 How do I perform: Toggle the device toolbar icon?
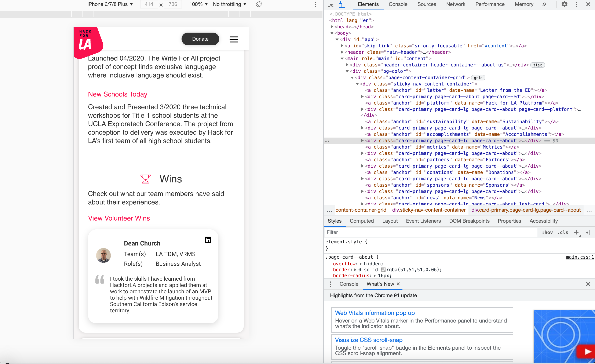coord(342,4)
